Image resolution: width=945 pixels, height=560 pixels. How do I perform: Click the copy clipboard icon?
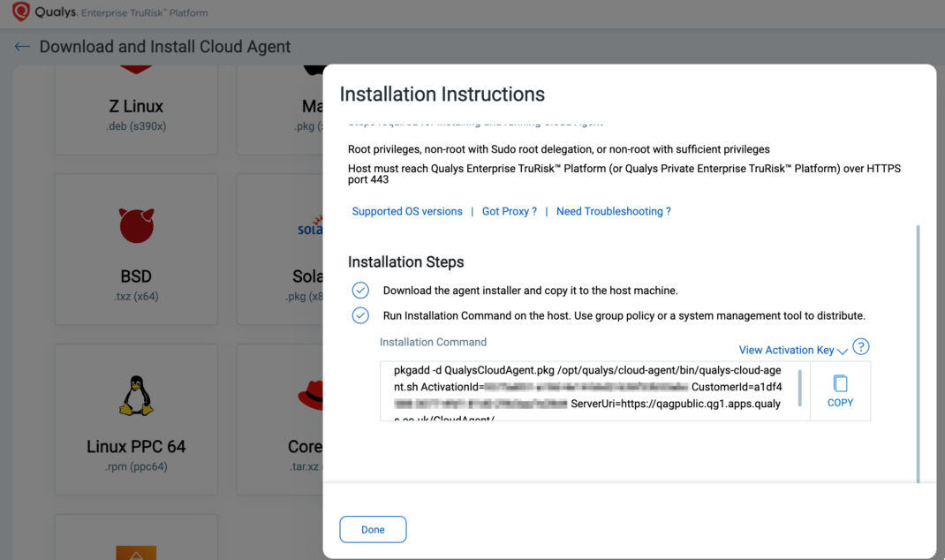click(840, 383)
